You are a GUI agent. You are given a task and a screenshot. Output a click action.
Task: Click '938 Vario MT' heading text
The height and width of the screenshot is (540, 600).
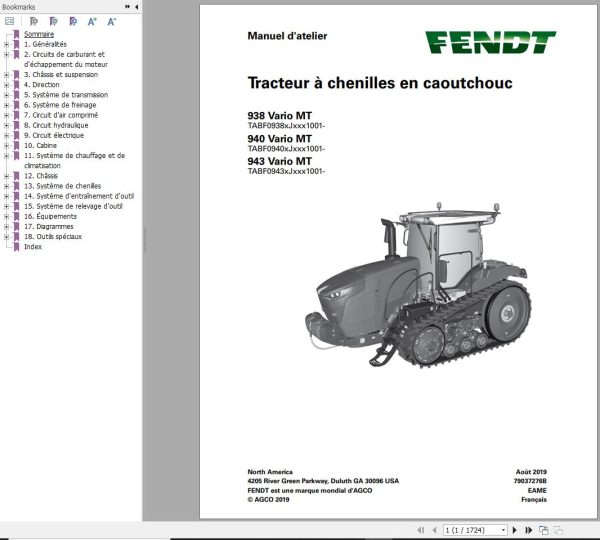point(279,116)
